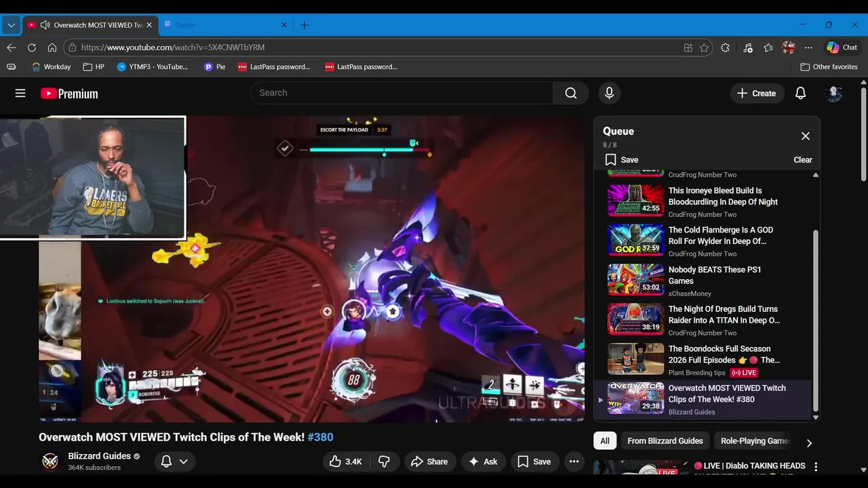The width and height of the screenshot is (868, 488).
Task: Open the browser home page
Action: [52, 47]
